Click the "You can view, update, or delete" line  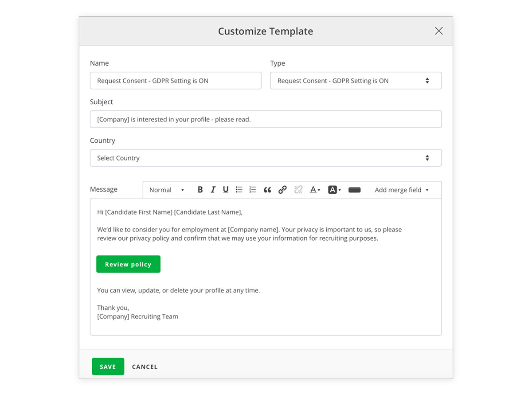[179, 290]
